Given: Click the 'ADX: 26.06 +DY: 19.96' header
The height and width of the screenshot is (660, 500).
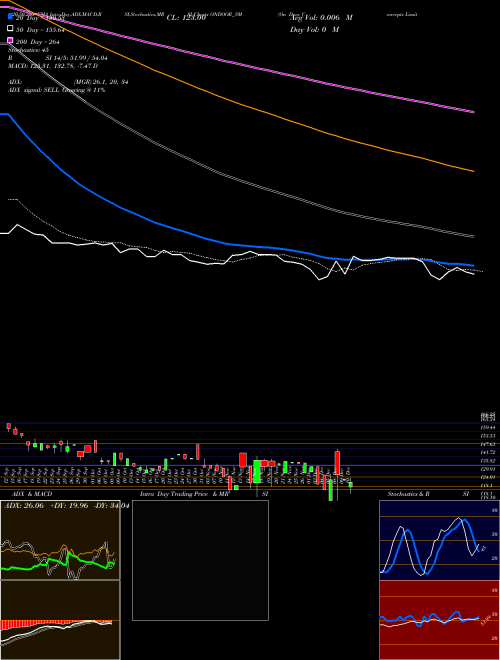Looking at the screenshot, I should 46,506.
